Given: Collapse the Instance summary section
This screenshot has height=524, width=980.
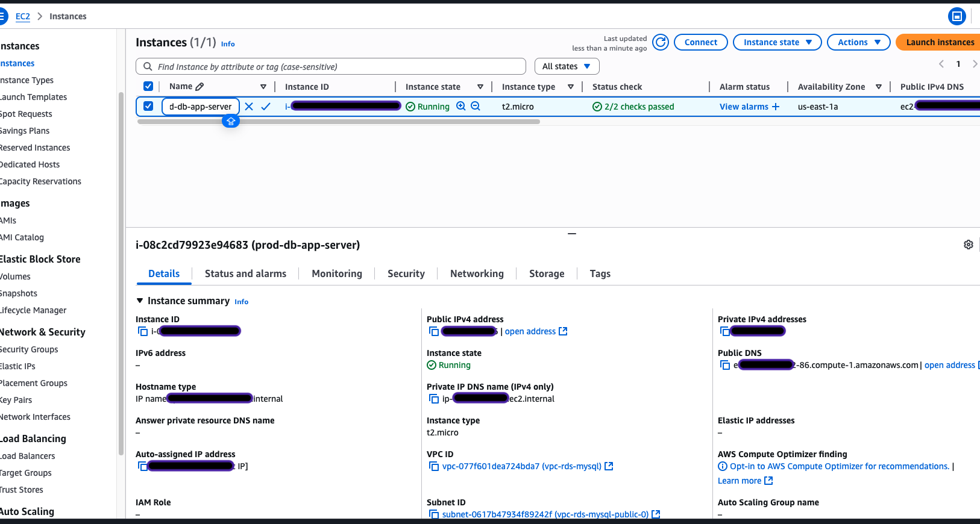Looking at the screenshot, I should pyautogui.click(x=140, y=301).
